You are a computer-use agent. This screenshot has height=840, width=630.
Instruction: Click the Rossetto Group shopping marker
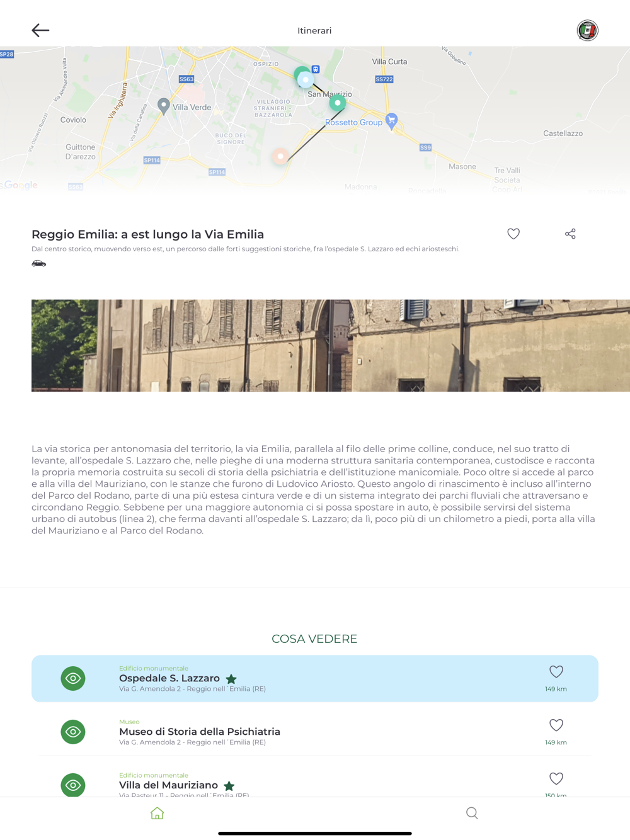click(391, 121)
